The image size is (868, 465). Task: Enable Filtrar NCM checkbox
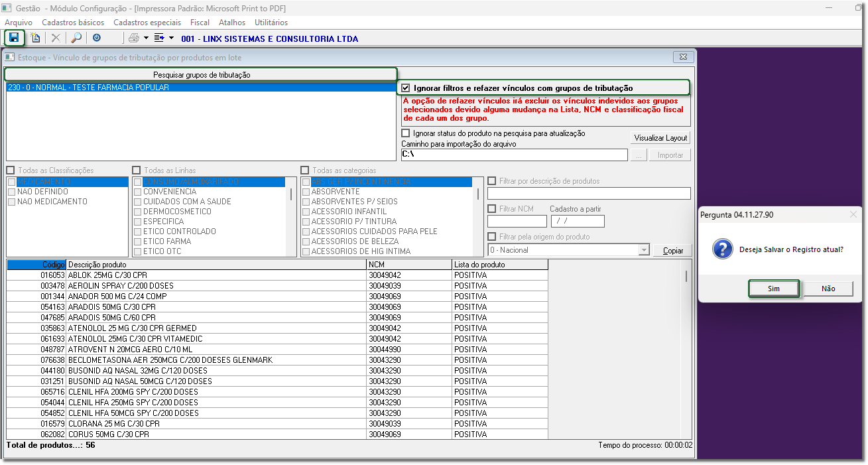click(x=492, y=209)
